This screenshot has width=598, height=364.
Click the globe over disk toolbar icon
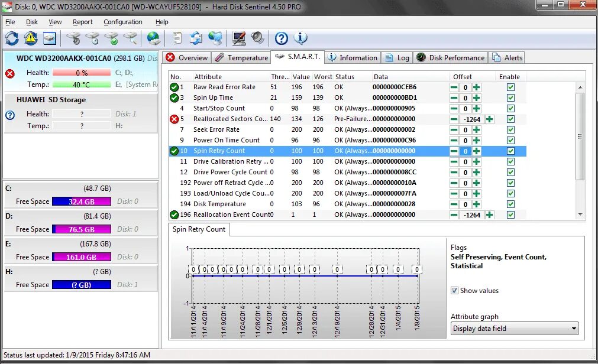[153, 38]
